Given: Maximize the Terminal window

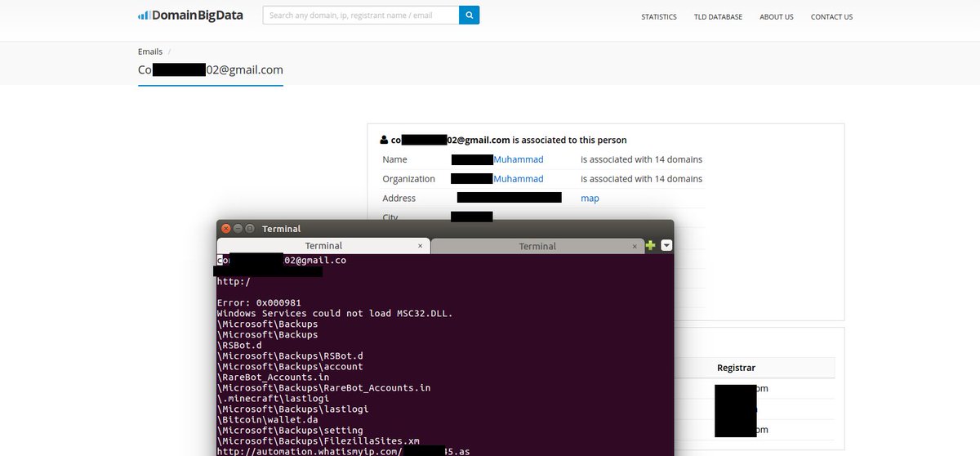Looking at the screenshot, I should click(250, 229).
